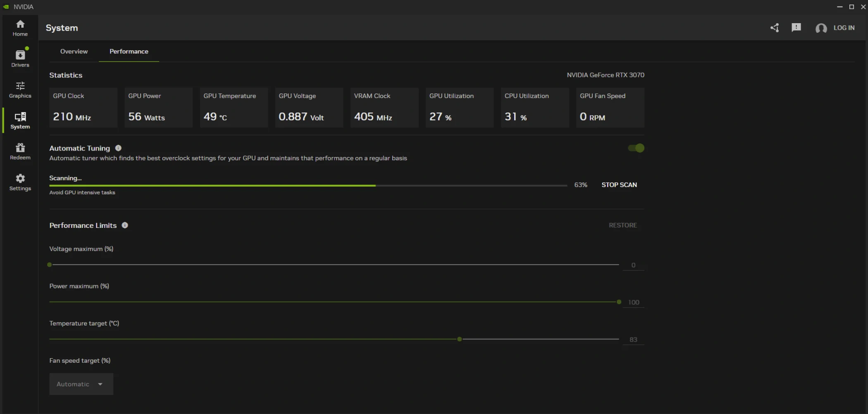Disable the Automatic Tuning toggle
868x414 pixels.
pos(636,148)
